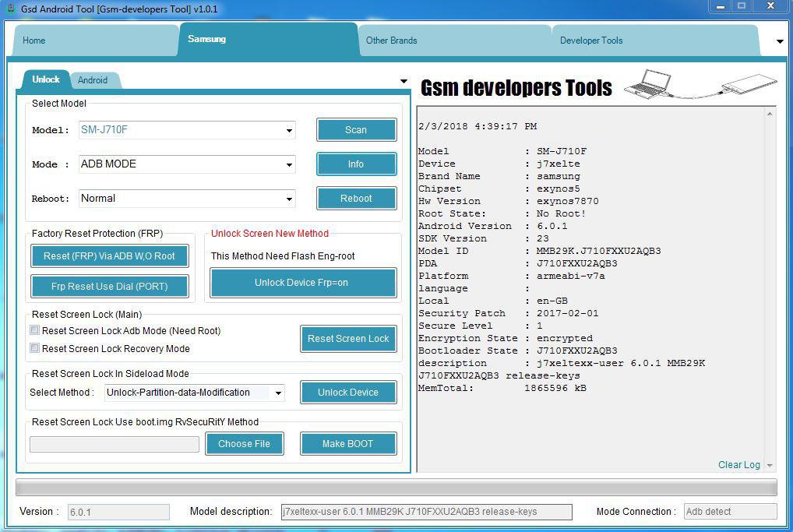
Task: Click the Gsm developers Tools heading
Action: pos(516,88)
